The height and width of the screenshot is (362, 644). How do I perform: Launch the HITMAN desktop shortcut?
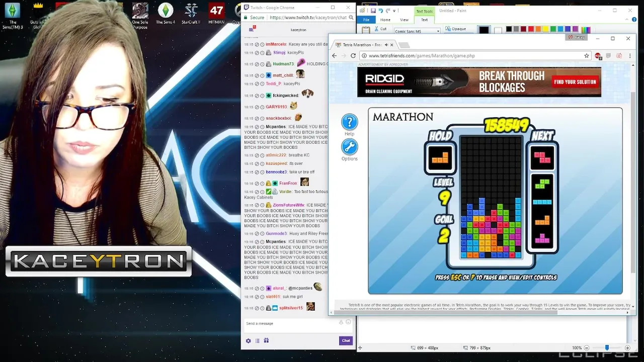[216, 14]
